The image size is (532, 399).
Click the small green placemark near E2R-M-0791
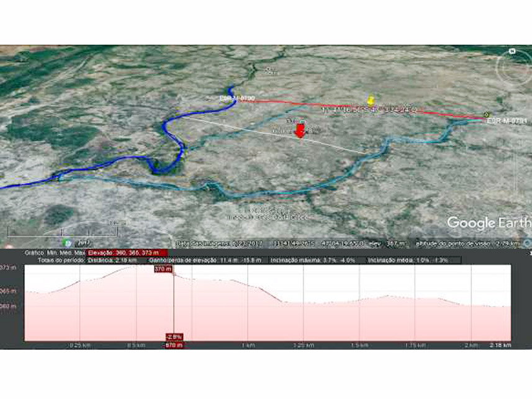487,115
